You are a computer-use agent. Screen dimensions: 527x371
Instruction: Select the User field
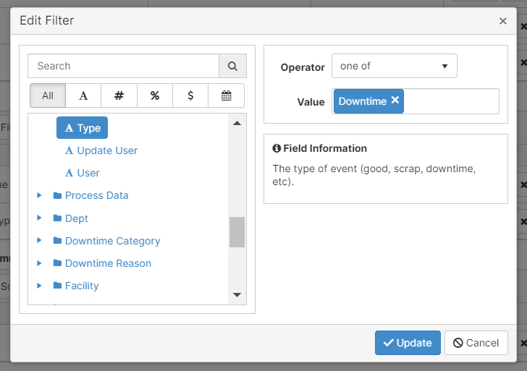(82, 173)
